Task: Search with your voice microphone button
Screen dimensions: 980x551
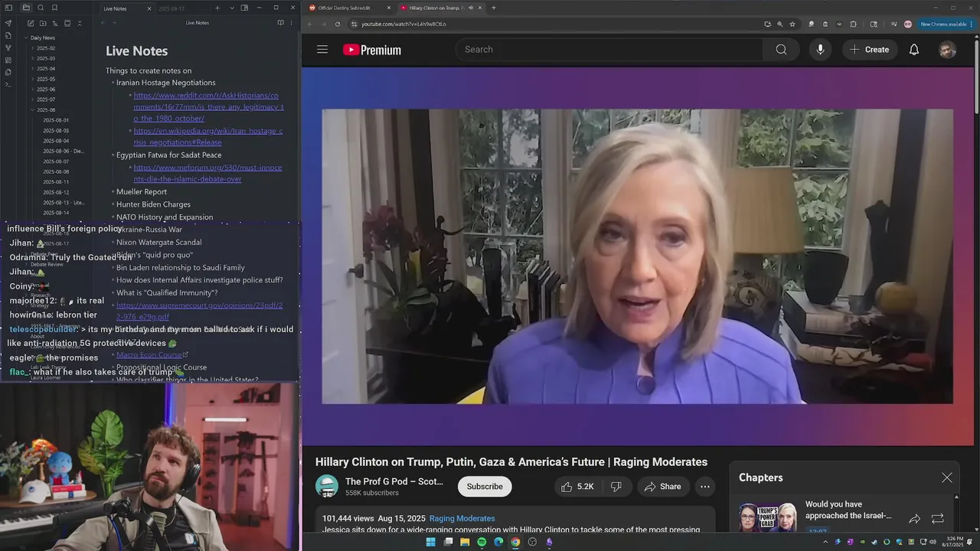Action: click(x=820, y=50)
